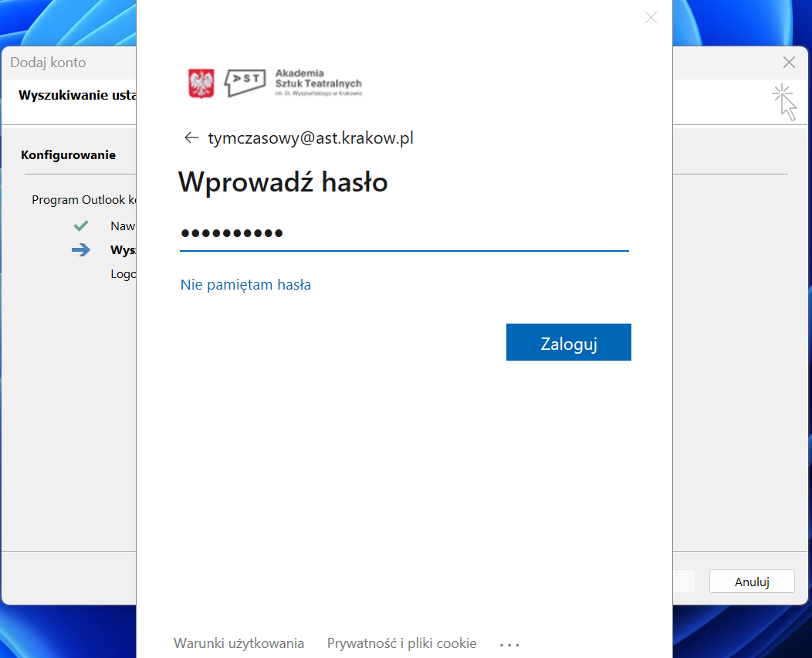Open the 'Warunki użytkowania' footer link

pos(239,643)
